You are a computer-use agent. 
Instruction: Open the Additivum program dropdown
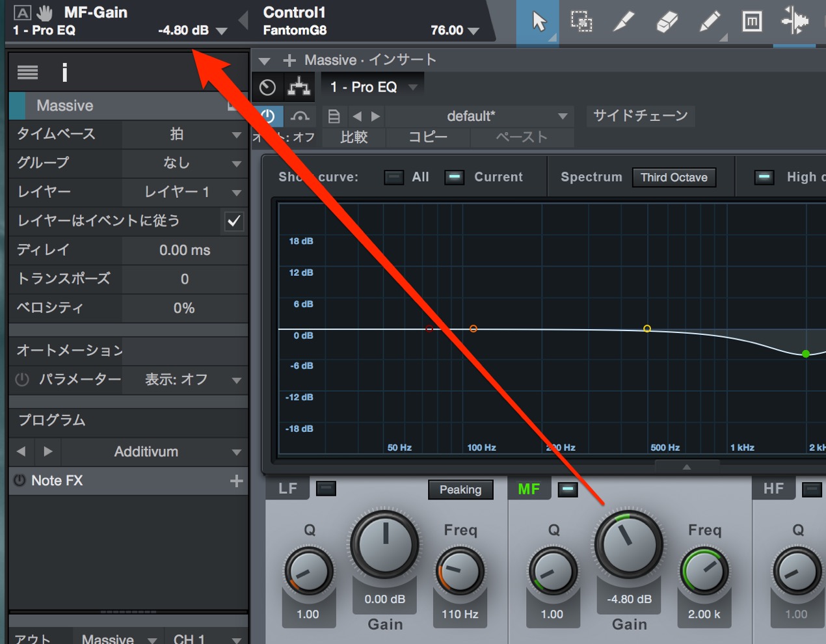[x=154, y=451]
